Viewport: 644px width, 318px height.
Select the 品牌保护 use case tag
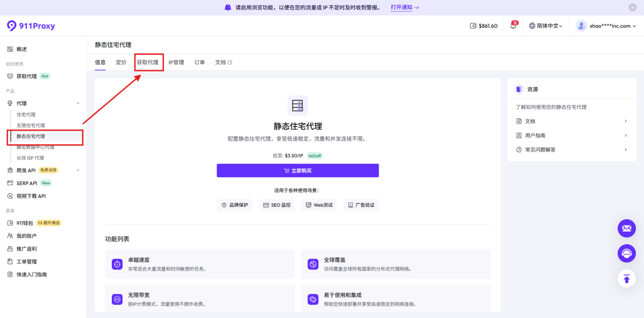(234, 205)
